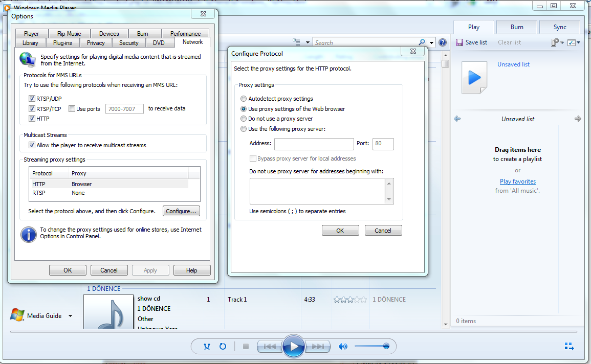Click the playlist play thumbnail icon
Screen dimensions: 591x364
(x=474, y=78)
